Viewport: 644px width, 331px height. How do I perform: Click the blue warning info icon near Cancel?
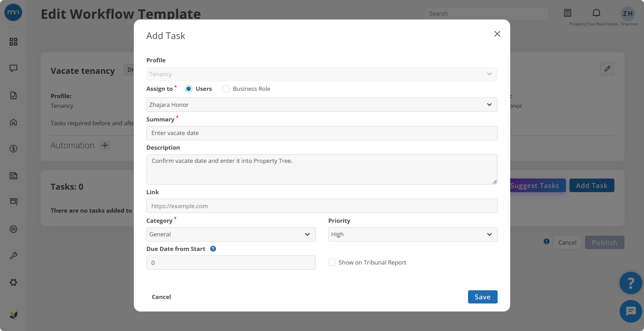click(546, 241)
